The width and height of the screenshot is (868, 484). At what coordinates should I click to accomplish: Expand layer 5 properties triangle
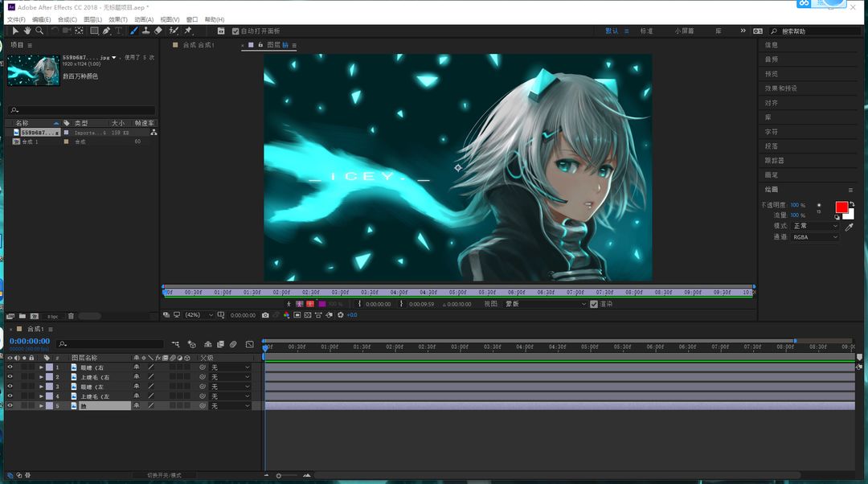[41, 406]
